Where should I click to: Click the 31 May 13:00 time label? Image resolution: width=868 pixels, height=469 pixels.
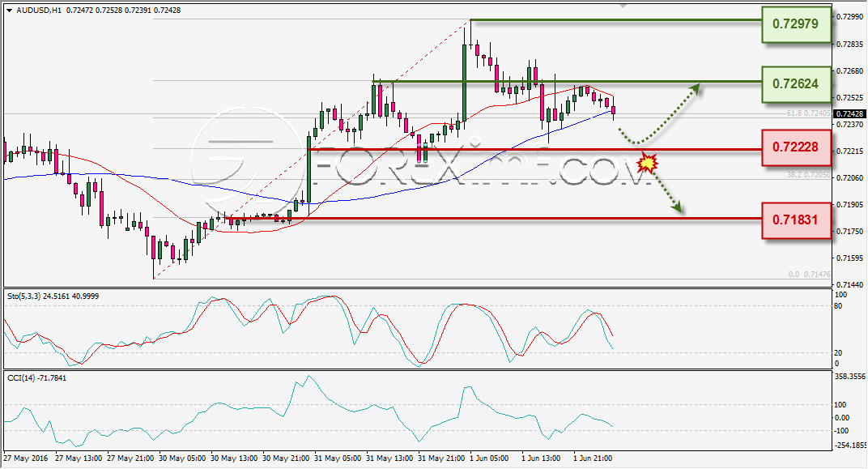pyautogui.click(x=389, y=458)
